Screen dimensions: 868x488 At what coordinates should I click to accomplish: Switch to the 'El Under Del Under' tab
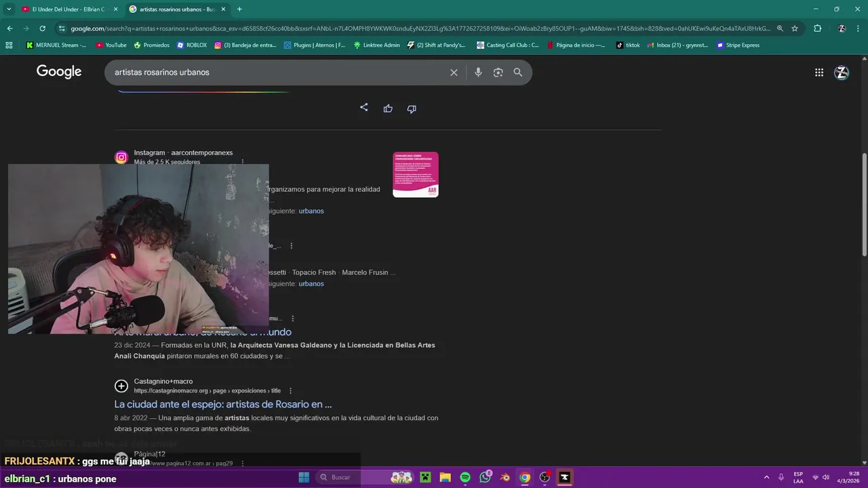point(69,9)
